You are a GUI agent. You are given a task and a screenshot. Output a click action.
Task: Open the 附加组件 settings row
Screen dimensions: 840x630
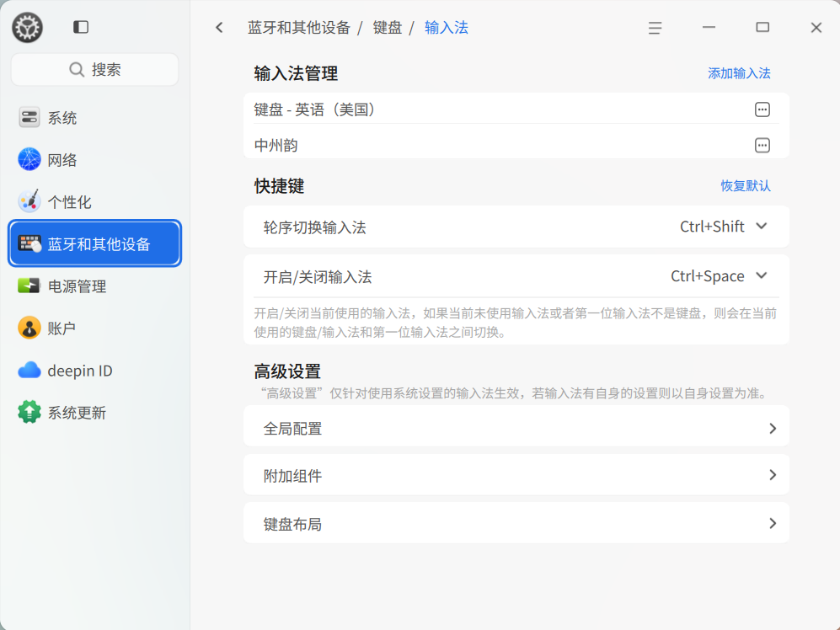pyautogui.click(x=516, y=476)
